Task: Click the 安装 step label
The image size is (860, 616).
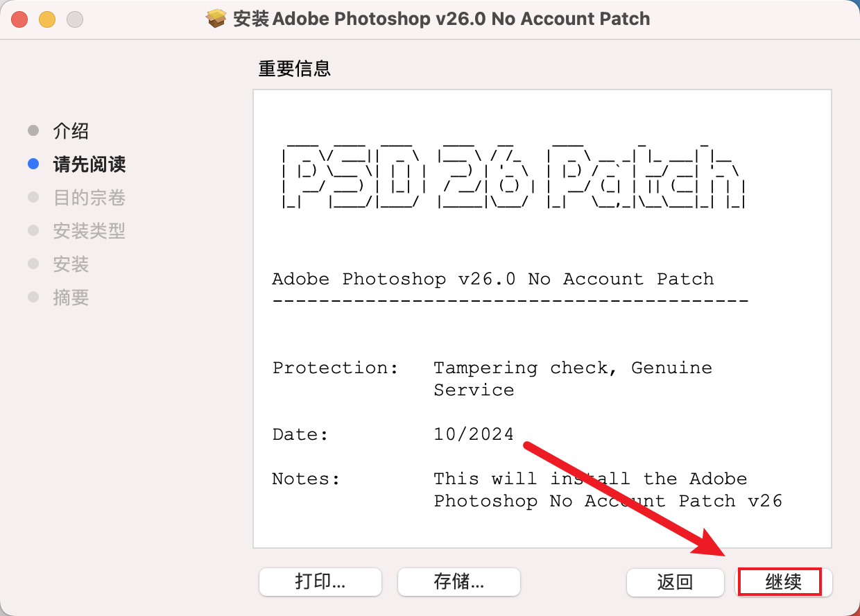Action: (71, 264)
